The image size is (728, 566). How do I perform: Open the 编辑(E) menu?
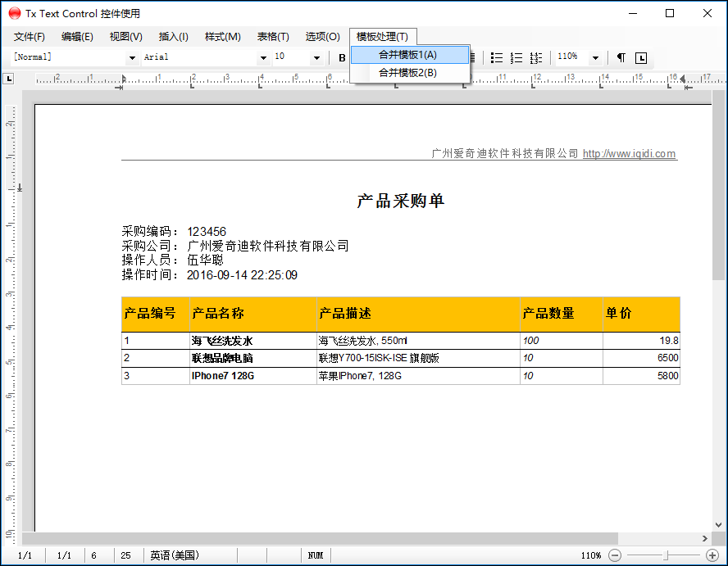point(77,37)
